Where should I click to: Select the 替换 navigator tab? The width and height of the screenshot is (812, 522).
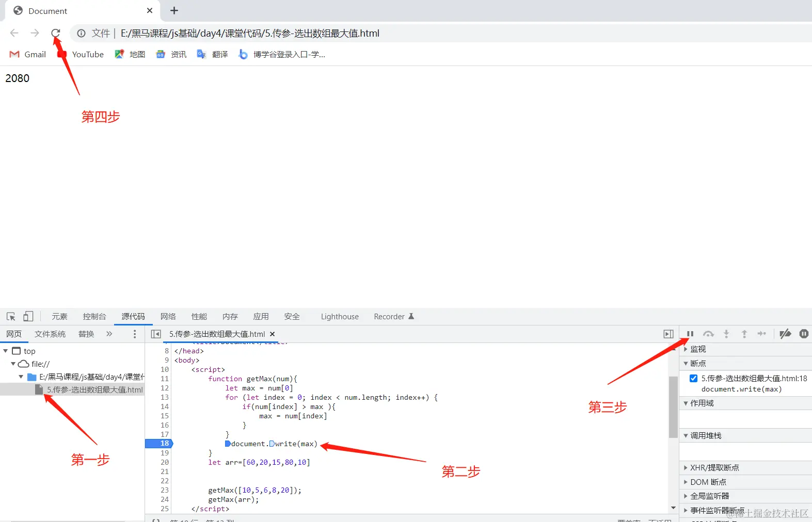click(86, 334)
